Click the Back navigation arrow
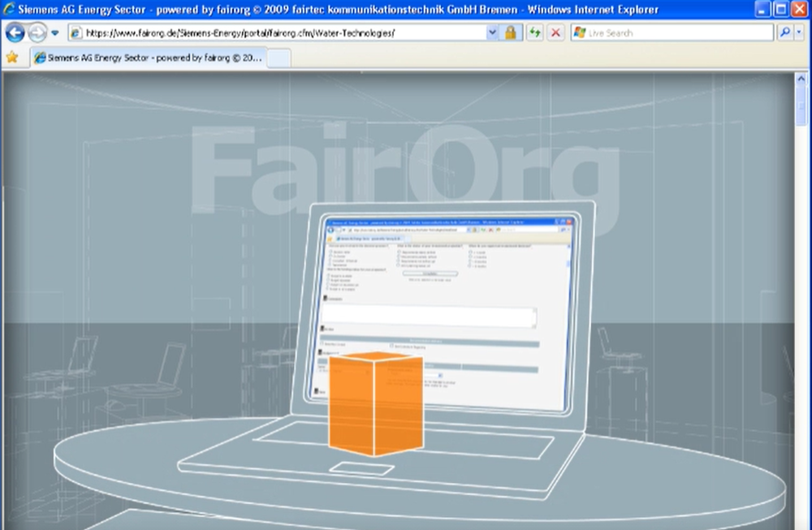 pyautogui.click(x=15, y=32)
